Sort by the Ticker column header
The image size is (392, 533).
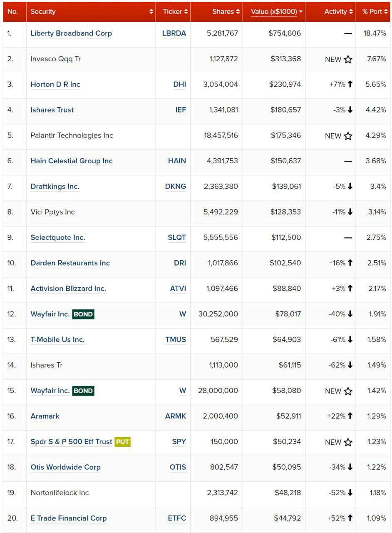173,12
